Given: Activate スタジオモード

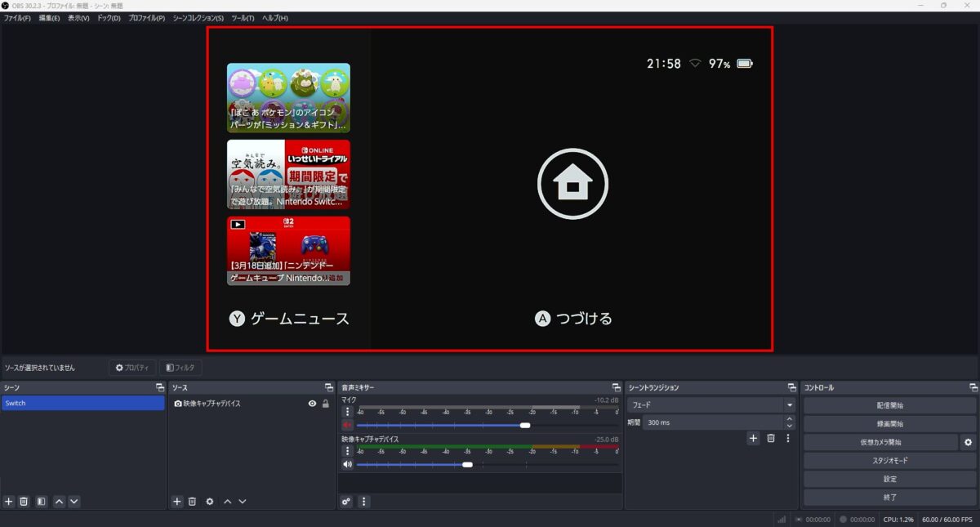Looking at the screenshot, I should click(x=889, y=460).
